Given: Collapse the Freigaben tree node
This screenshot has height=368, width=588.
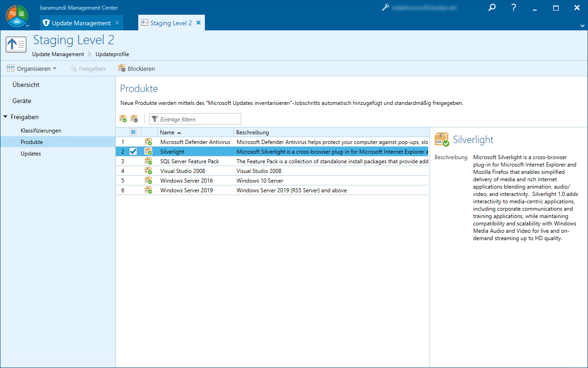Looking at the screenshot, I should 6,117.
